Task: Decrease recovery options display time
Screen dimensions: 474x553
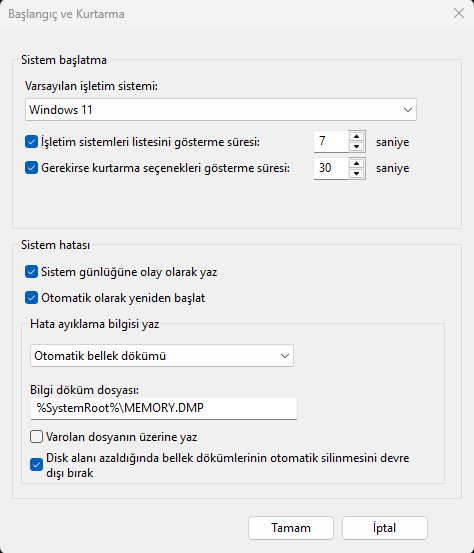Action: pyautogui.click(x=357, y=173)
